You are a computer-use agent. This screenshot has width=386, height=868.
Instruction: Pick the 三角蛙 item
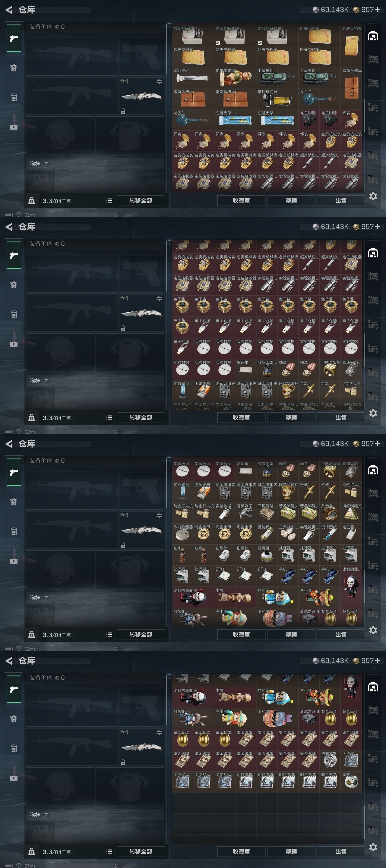click(x=288, y=533)
